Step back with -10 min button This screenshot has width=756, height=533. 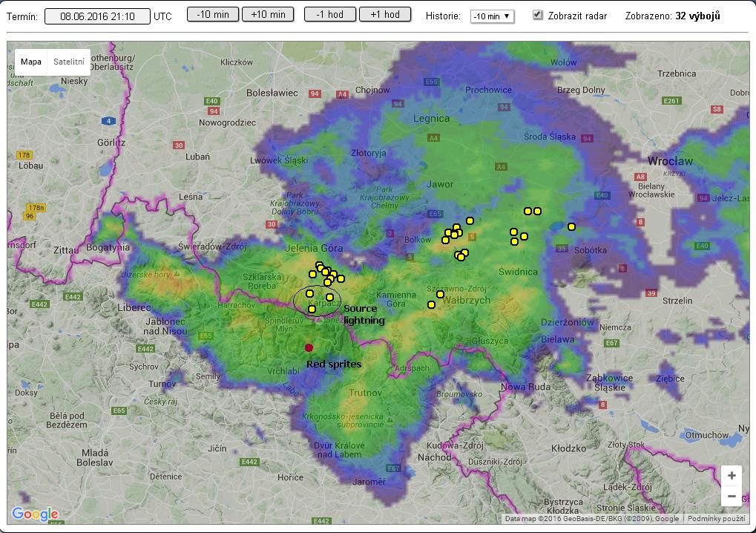click(x=213, y=14)
